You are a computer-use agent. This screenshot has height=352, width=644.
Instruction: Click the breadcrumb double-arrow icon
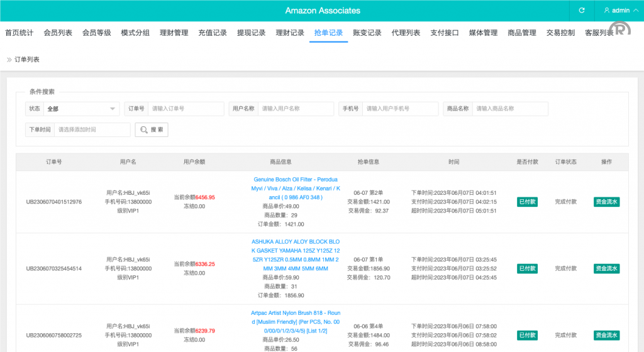(9, 60)
